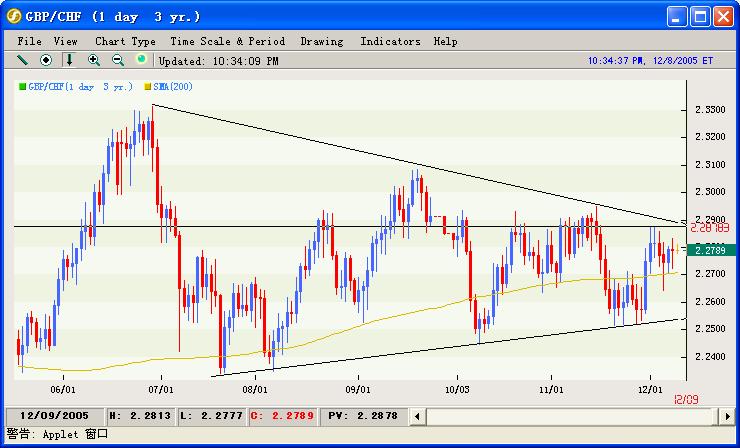The width and height of the screenshot is (740, 448).
Task: Click the H: 2.2813 high value
Action: [141, 416]
